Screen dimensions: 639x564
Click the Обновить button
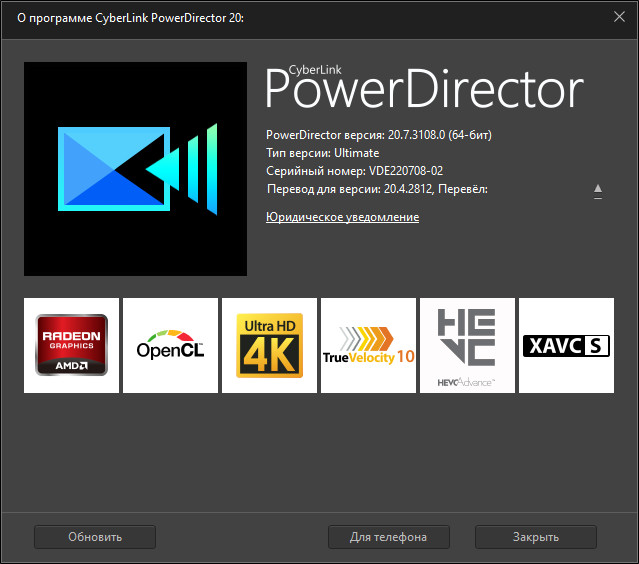[95, 537]
